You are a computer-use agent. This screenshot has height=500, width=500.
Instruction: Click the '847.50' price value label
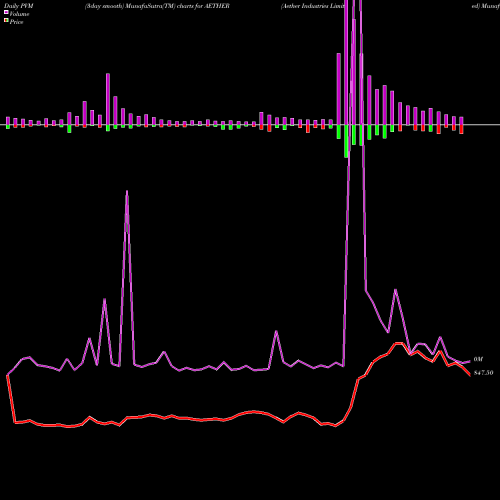click(483, 373)
